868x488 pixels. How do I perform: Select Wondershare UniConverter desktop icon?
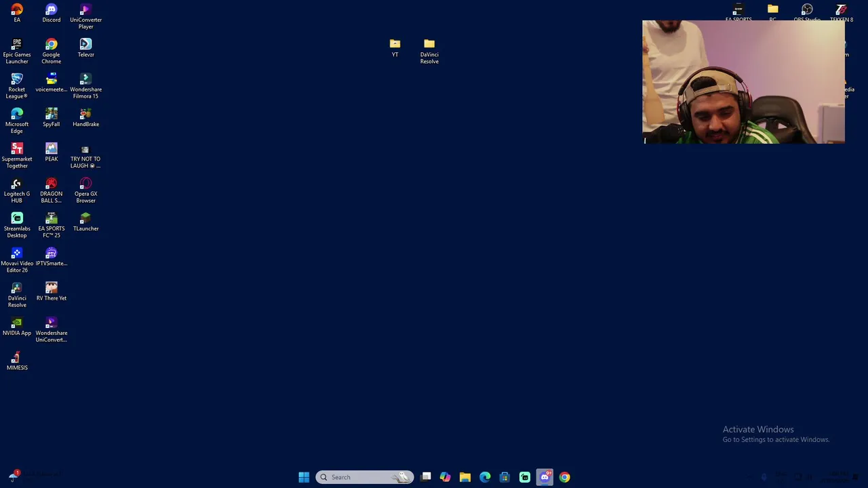pyautogui.click(x=51, y=329)
